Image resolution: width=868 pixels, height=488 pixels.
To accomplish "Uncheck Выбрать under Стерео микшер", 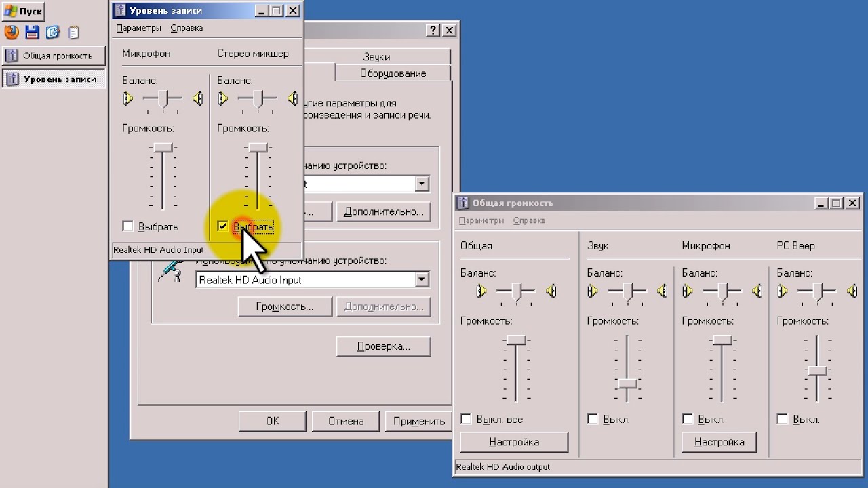I will click(x=222, y=226).
